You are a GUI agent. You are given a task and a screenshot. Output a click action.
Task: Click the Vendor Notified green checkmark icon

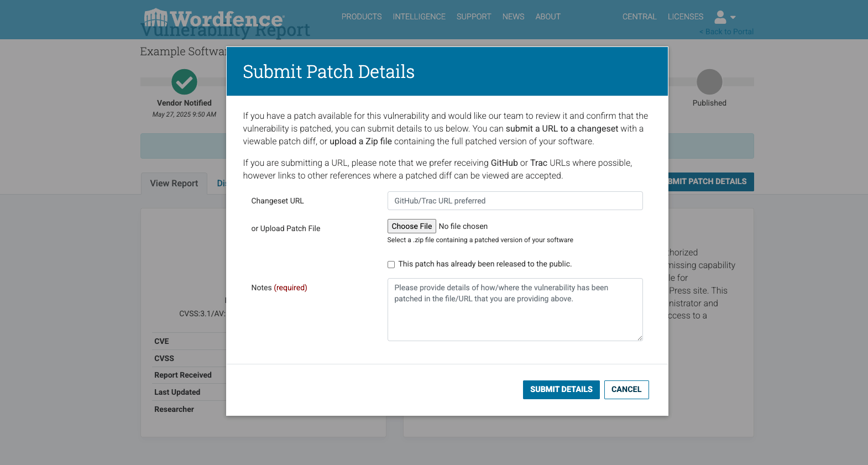click(184, 82)
